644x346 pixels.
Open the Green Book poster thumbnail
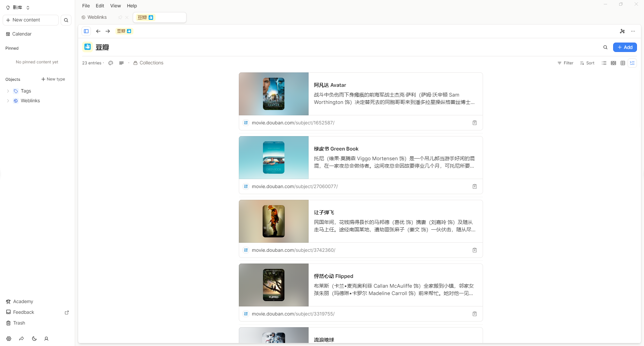(273, 158)
